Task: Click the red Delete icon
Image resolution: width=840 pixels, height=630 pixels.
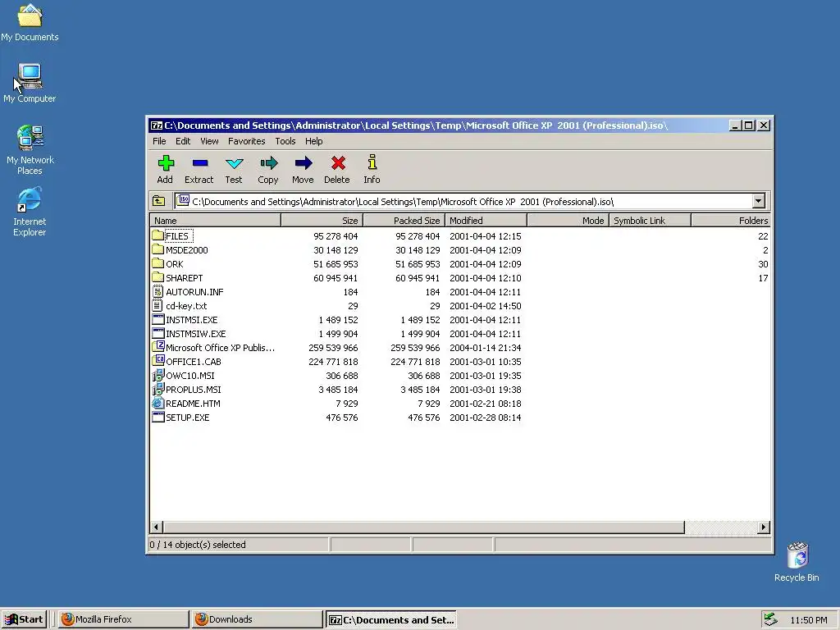Action: pos(338,163)
